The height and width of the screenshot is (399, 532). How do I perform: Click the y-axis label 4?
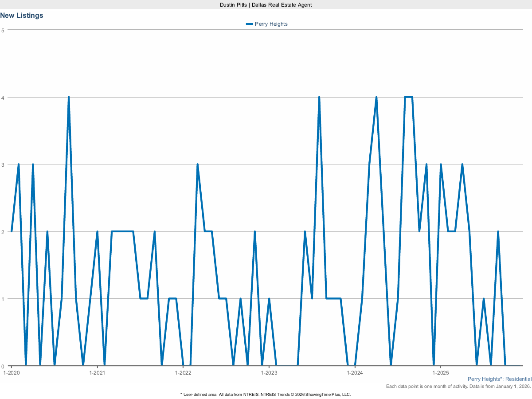[x=3, y=98]
